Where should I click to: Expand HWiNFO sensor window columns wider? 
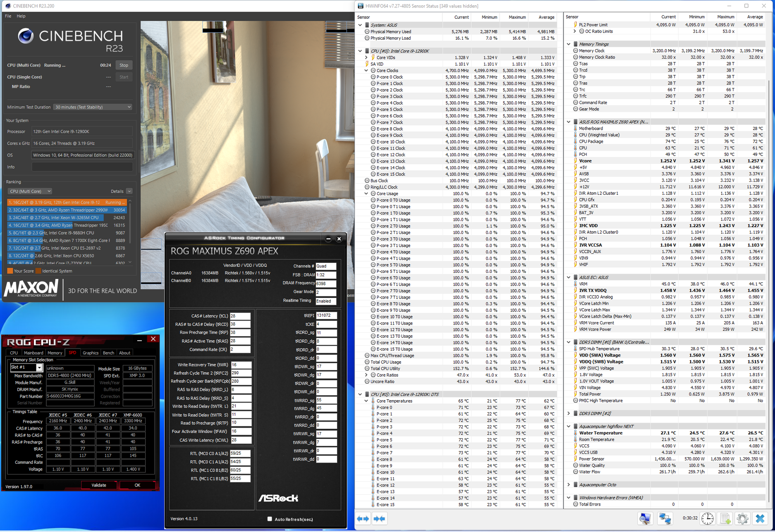point(363,519)
